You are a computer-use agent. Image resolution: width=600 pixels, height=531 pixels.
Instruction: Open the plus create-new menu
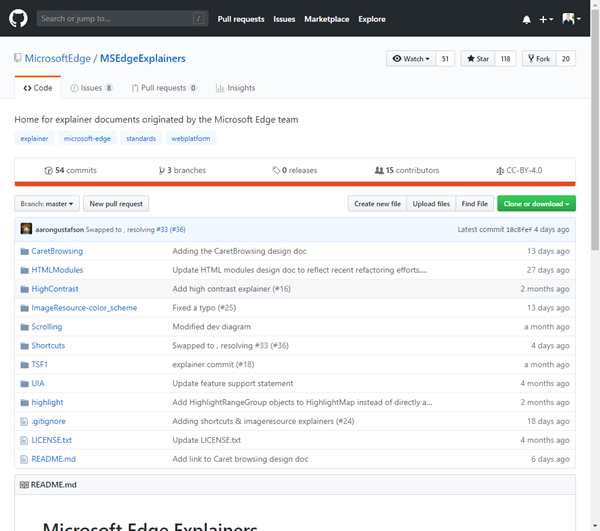click(546, 19)
